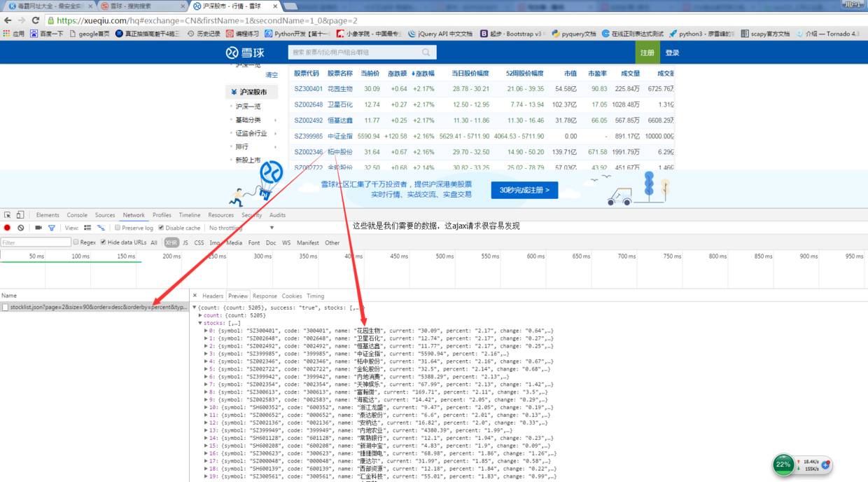This screenshot has width=868, height=482.
Task: Select the All request type filter
Action: [154, 243]
